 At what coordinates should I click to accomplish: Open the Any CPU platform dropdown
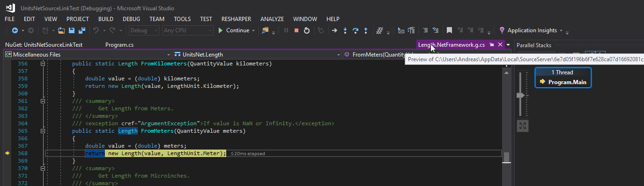pyautogui.click(x=188, y=30)
